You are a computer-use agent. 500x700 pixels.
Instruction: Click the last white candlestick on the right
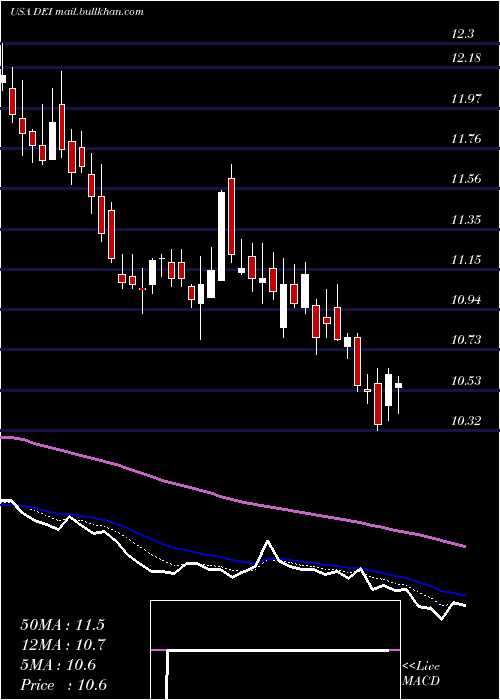(x=398, y=385)
